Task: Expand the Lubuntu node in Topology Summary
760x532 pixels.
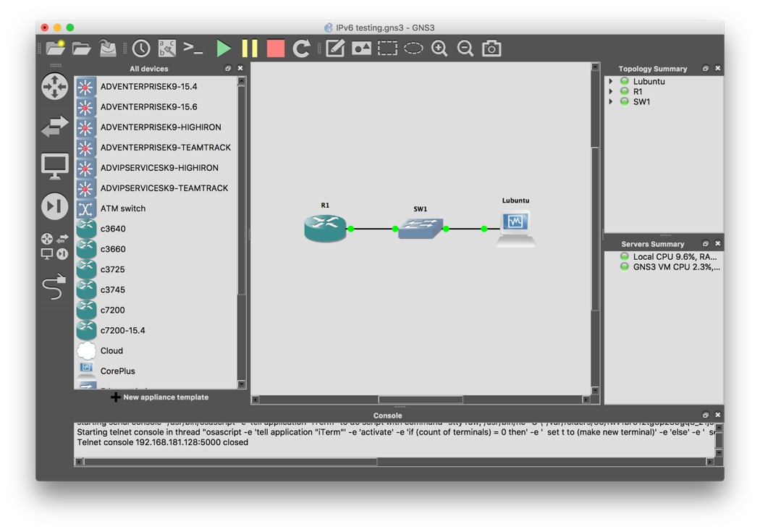Action: 610,81
